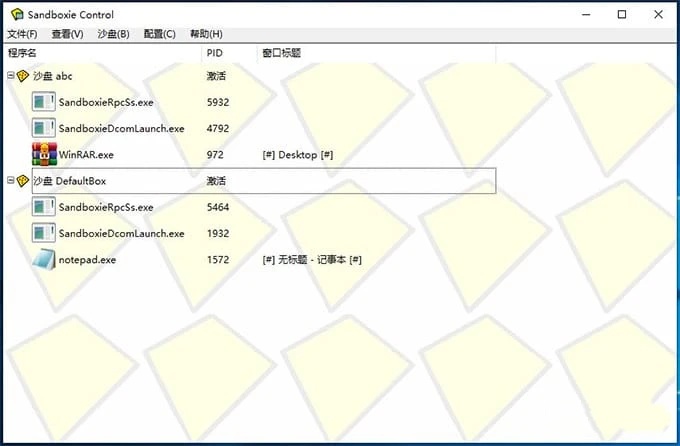Click the SandboxieDcomLaunch.exe icon with PID 4792
This screenshot has width=680, height=446.
tap(44, 128)
